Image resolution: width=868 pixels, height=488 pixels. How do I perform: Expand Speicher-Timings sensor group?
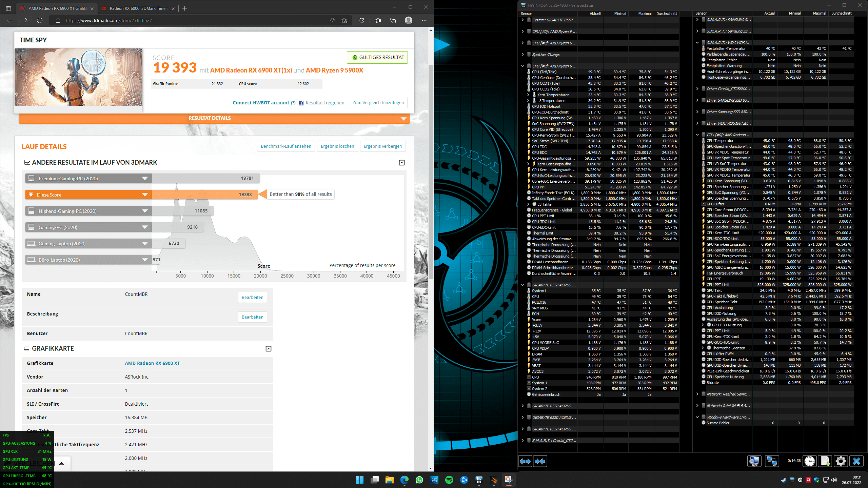[x=523, y=55]
